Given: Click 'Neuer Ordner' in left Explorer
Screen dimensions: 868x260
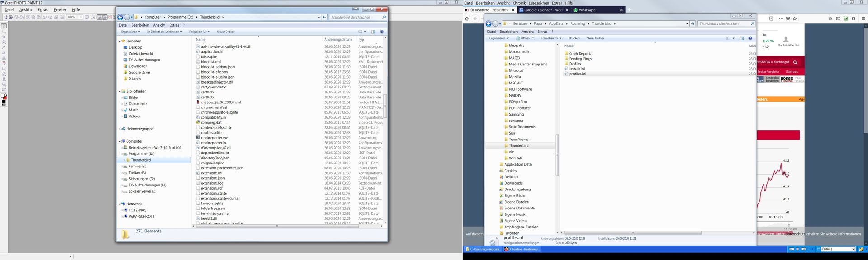Looking at the screenshot, I should click(226, 32).
